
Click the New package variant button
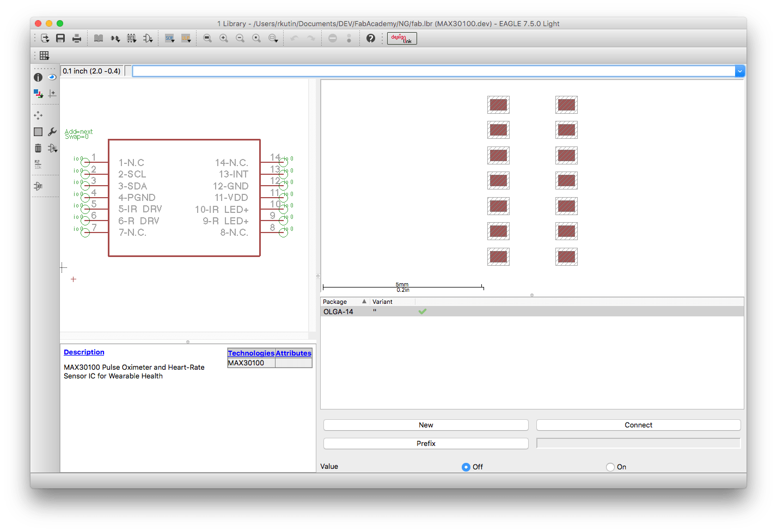(x=426, y=425)
